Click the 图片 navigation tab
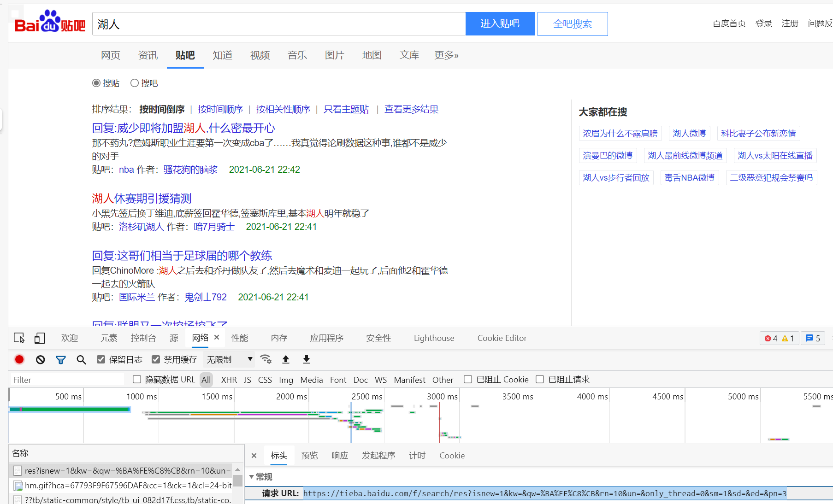This screenshot has width=833, height=504. tap(335, 55)
